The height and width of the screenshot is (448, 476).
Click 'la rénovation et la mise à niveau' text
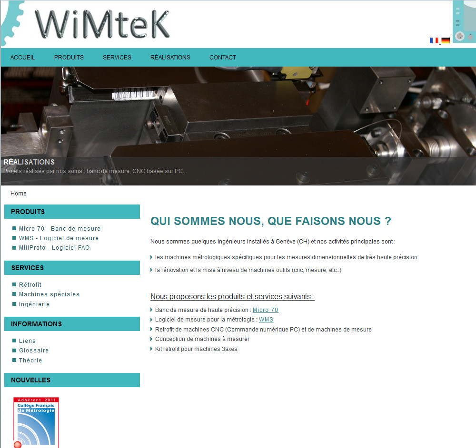click(248, 270)
